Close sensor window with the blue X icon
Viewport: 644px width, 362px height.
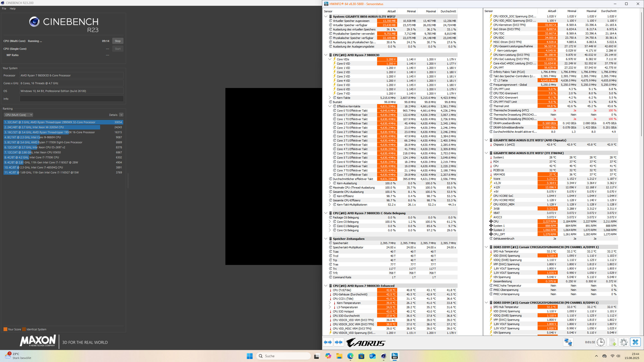(x=635, y=342)
